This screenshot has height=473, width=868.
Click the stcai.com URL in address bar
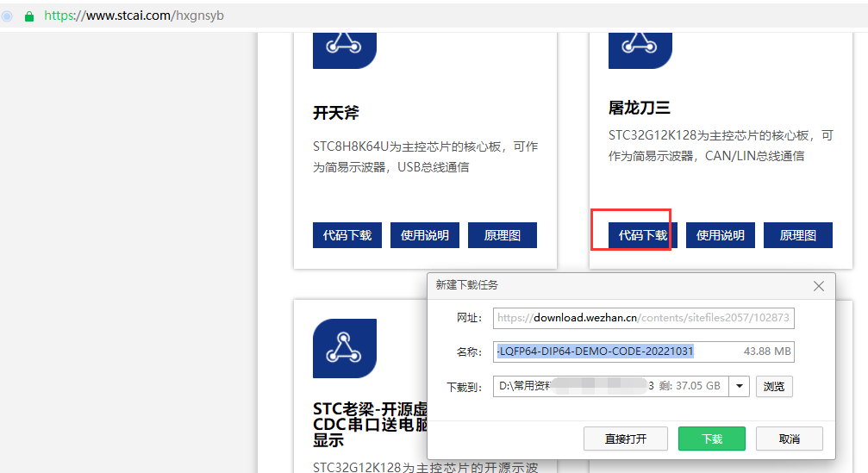(x=134, y=16)
